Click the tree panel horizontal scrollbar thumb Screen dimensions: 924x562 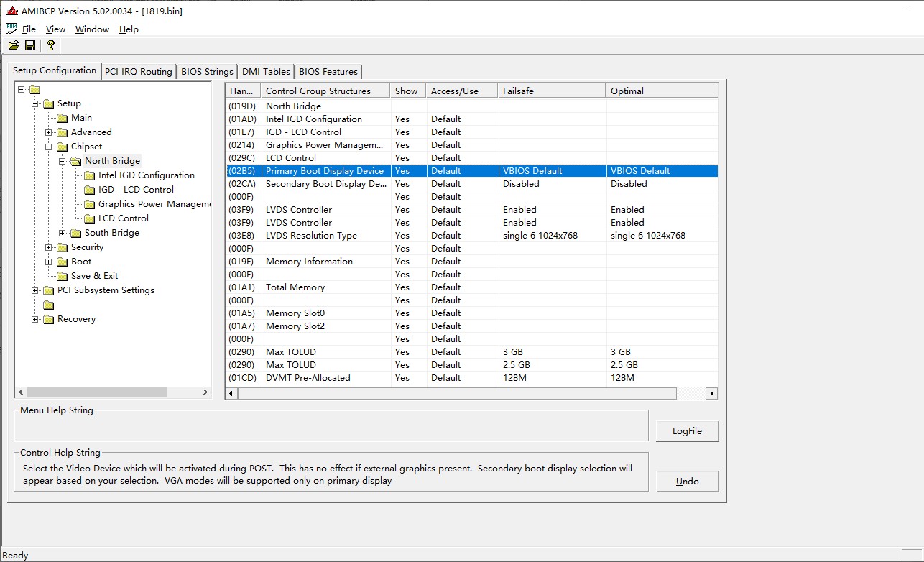tap(96, 392)
